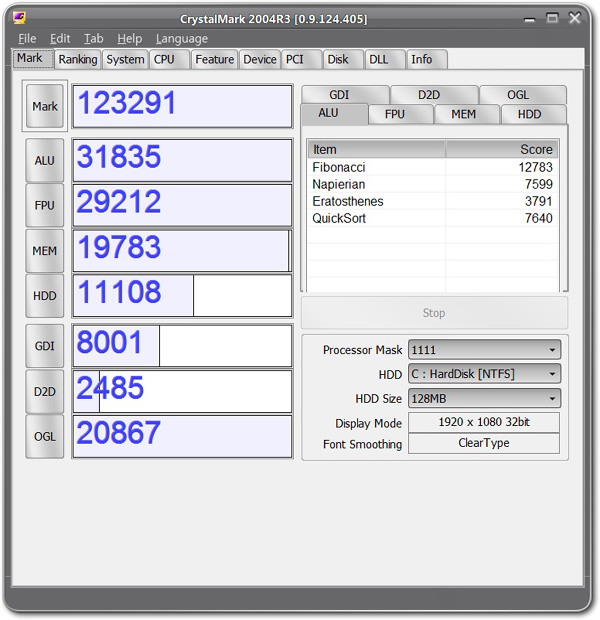Click the Fibonacci score 12783
The width and height of the screenshot is (600, 620).
click(x=535, y=167)
